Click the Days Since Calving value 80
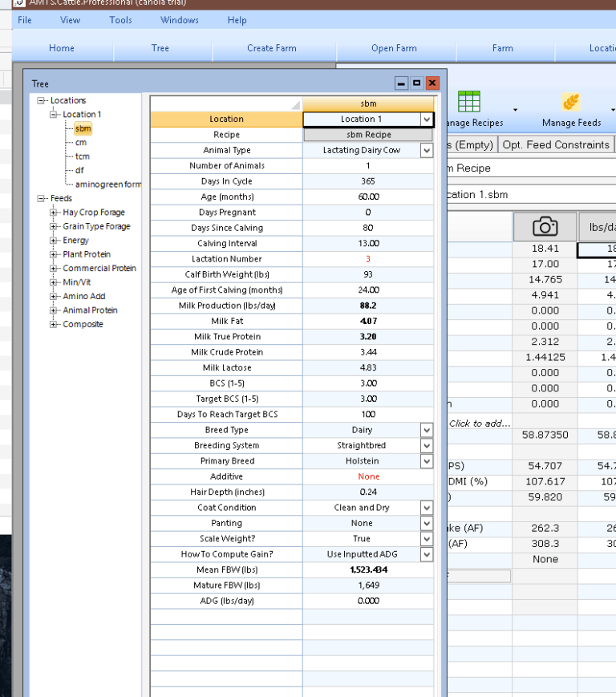This screenshot has width=616, height=697. pos(368,228)
